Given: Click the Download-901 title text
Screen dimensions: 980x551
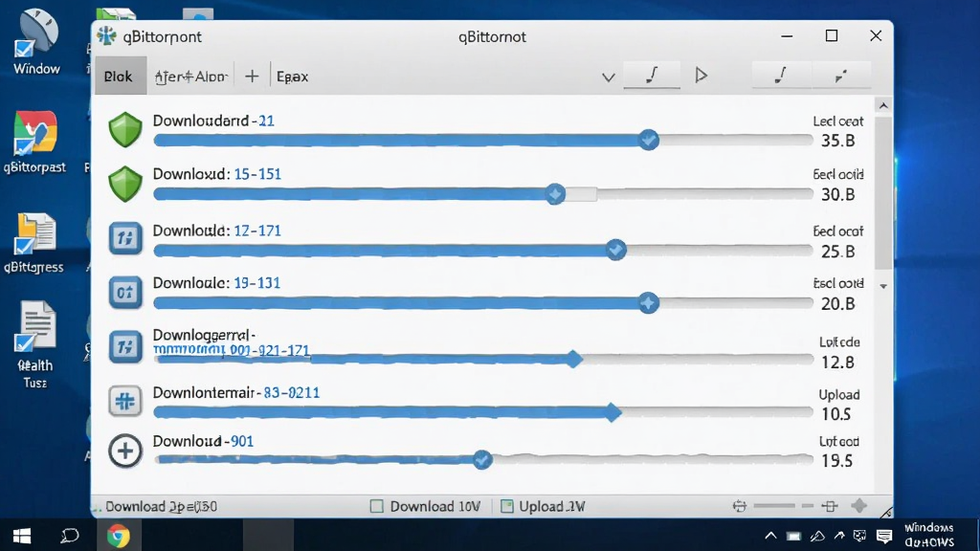Looking at the screenshot, I should tap(203, 441).
